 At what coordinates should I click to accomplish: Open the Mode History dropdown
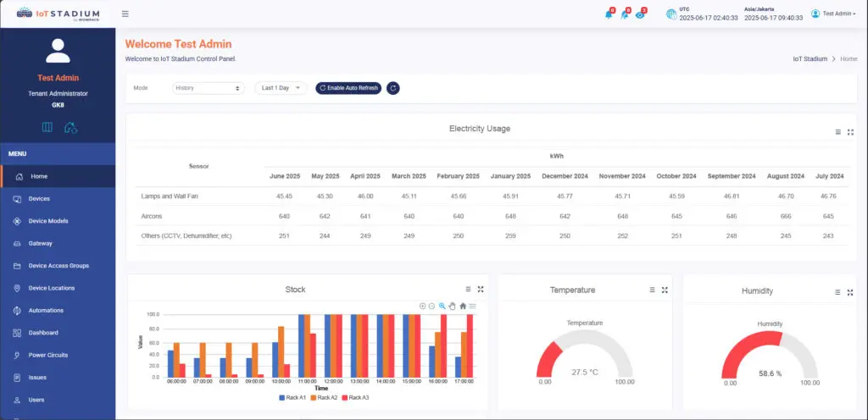[x=209, y=88]
